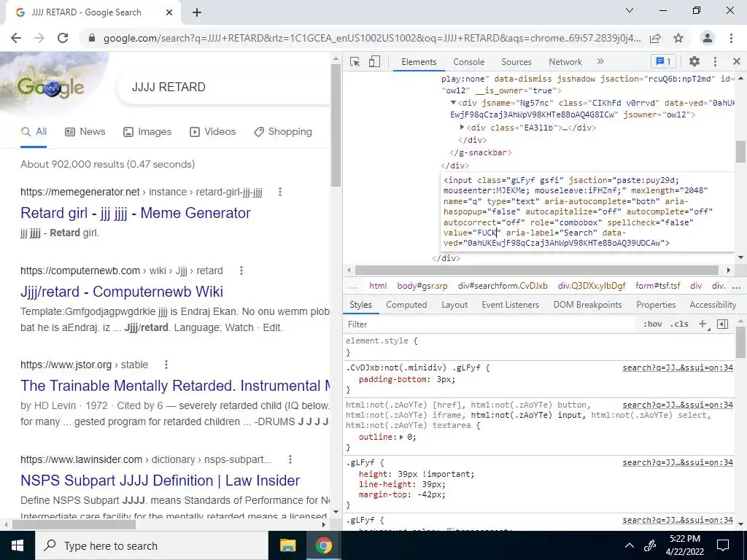Screen dimensions: 747x560
Task: Open the NSPS Subpart JJJJ Law Insider result
Action: click(x=160, y=481)
